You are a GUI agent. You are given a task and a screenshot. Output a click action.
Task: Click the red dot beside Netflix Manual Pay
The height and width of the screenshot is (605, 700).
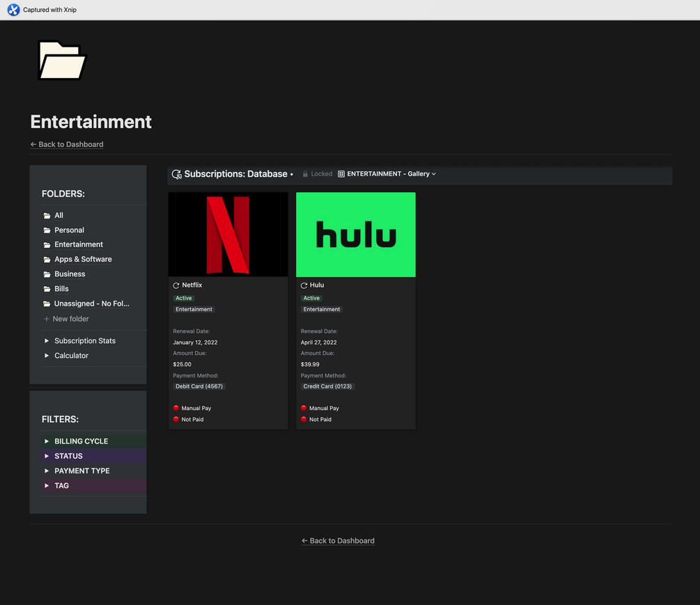176,408
